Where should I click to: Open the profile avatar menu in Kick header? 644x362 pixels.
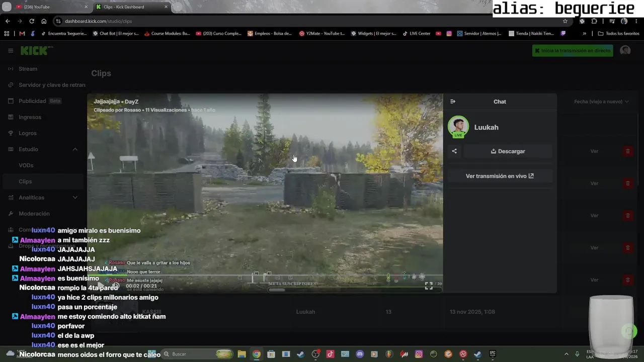pyautogui.click(x=625, y=51)
